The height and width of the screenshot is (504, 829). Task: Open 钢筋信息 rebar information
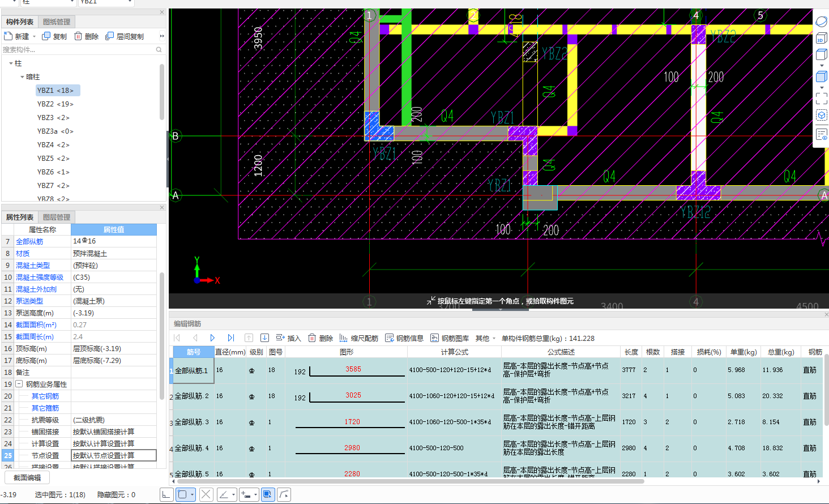404,338
